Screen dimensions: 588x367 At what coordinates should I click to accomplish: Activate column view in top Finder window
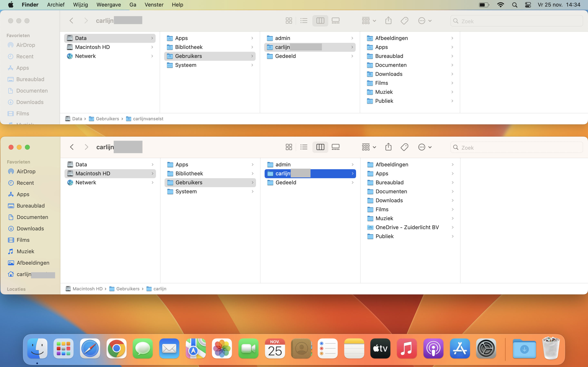pyautogui.click(x=320, y=21)
